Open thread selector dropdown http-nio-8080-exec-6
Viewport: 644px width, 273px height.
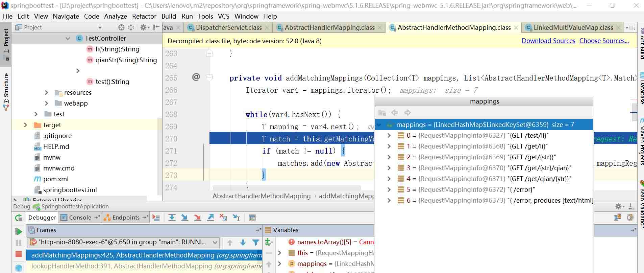[124, 242]
